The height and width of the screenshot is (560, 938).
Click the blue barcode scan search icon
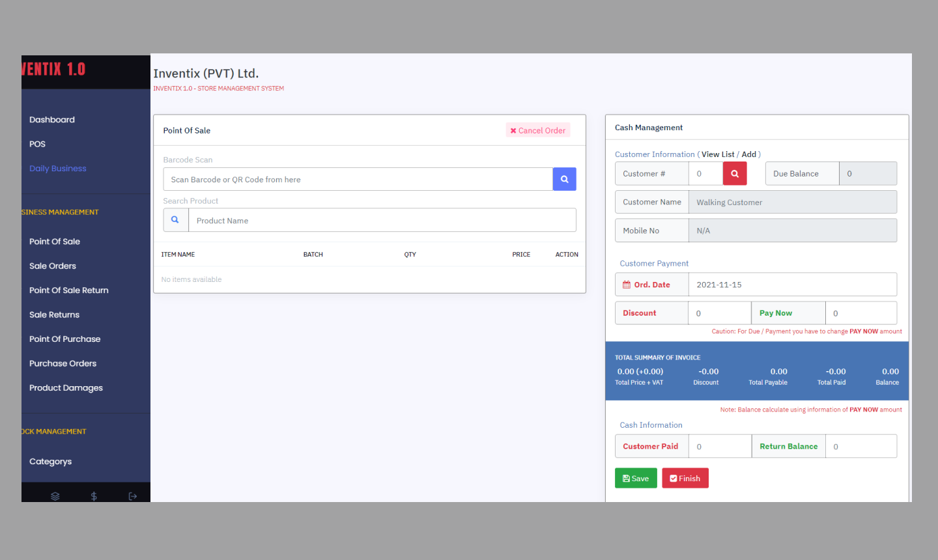coord(564,179)
